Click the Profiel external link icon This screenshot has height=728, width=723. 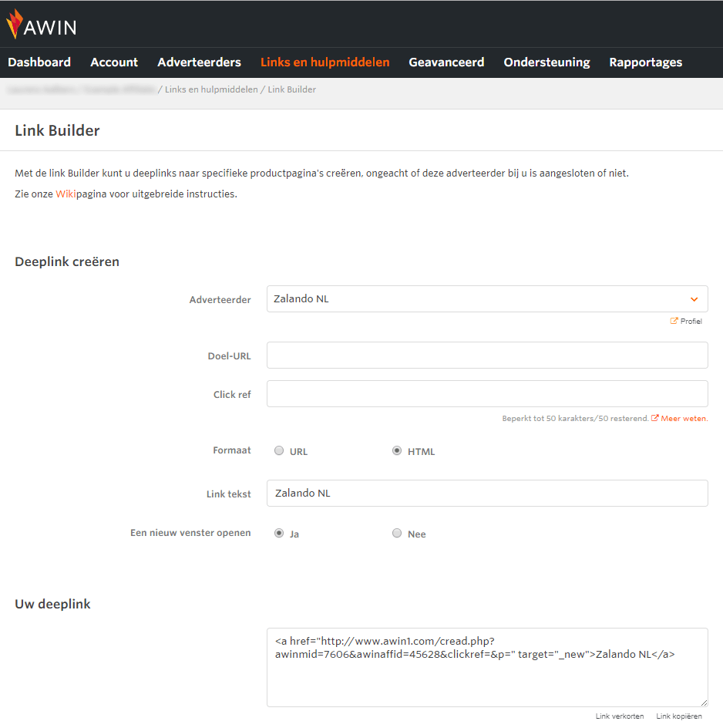(674, 322)
